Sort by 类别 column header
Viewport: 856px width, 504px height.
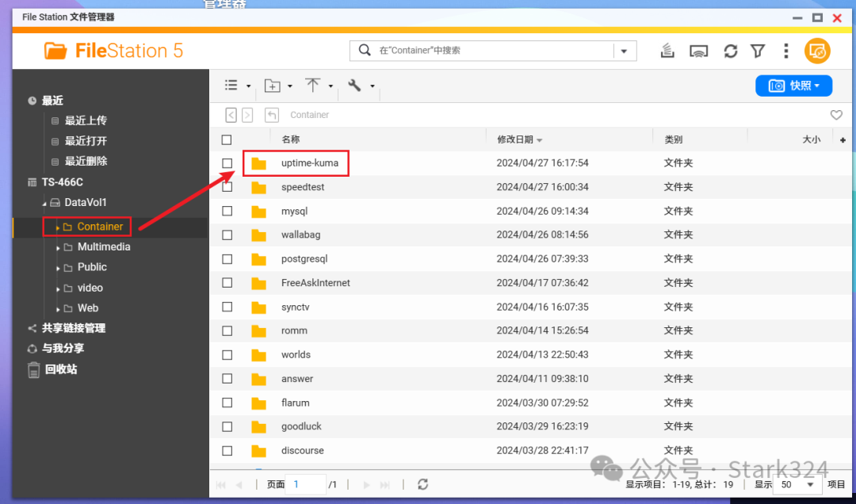[x=673, y=139]
